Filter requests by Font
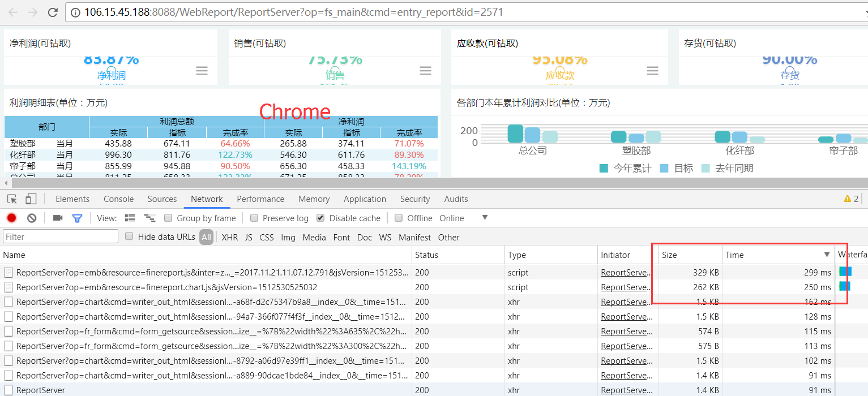Image resolution: width=868 pixels, height=396 pixels. tap(341, 237)
